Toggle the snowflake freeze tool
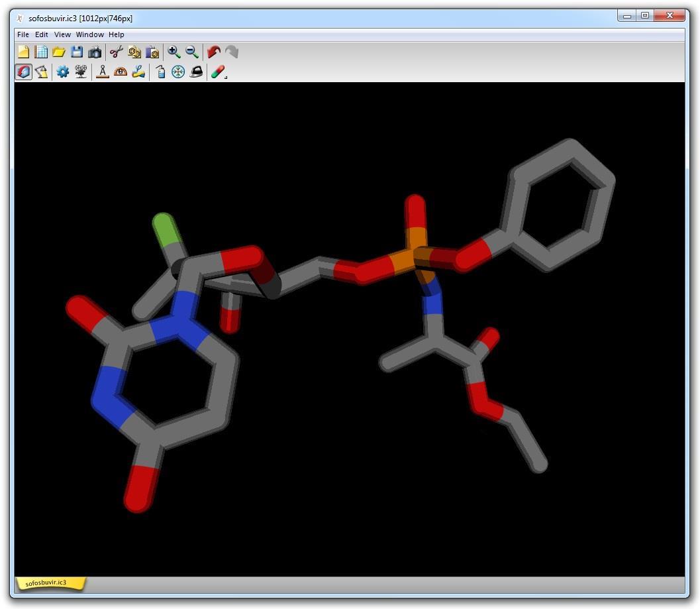This screenshot has height=609, width=700. coord(178,72)
